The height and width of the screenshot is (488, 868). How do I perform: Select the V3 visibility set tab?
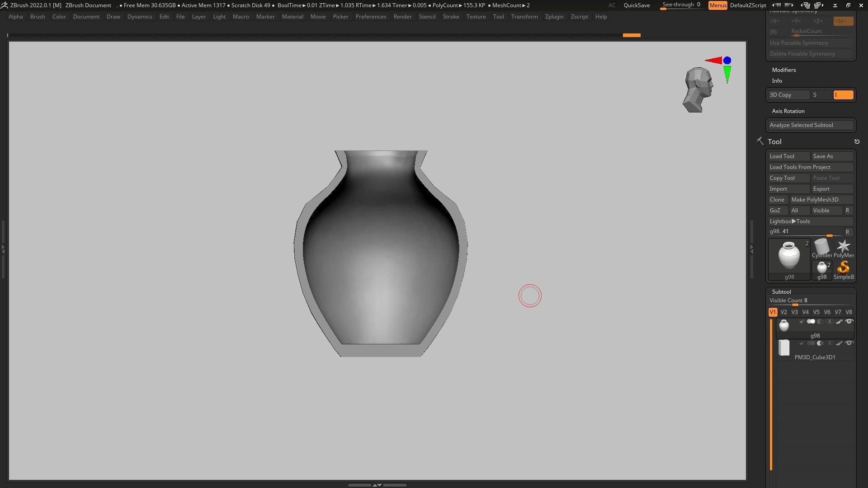click(794, 312)
